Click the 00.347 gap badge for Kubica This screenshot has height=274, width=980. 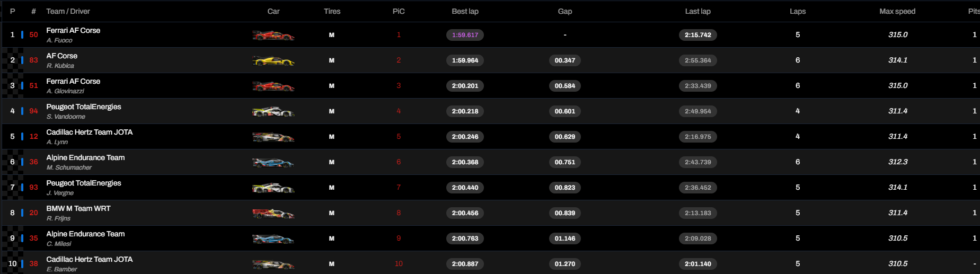coord(565,60)
